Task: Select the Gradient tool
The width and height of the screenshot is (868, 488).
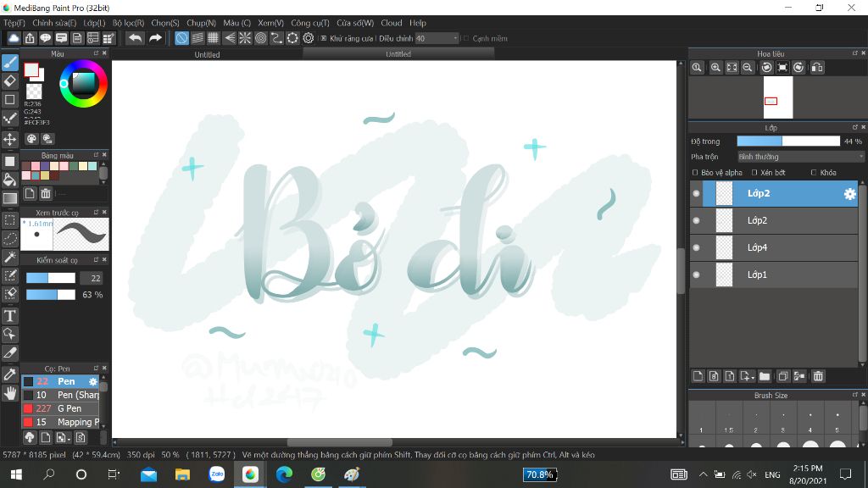Action: pyautogui.click(x=10, y=198)
